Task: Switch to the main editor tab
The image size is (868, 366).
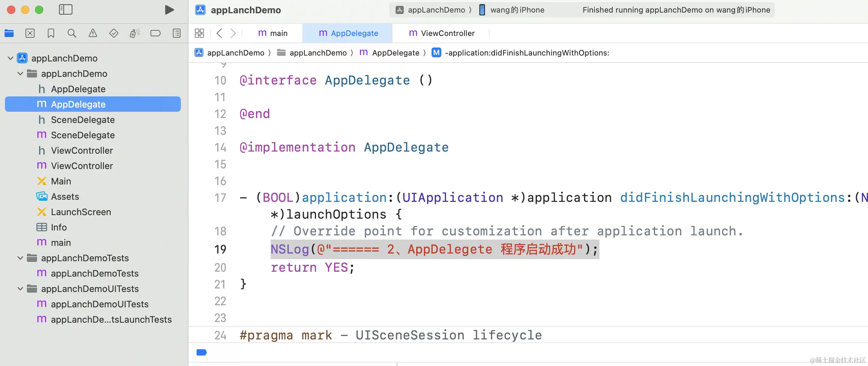Action: (273, 33)
